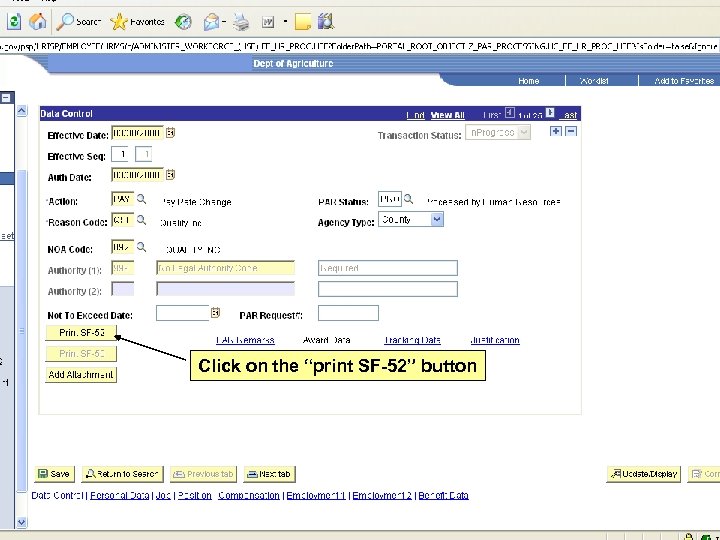Look up Action code values
Screen dimensions: 720x540
coord(141,199)
